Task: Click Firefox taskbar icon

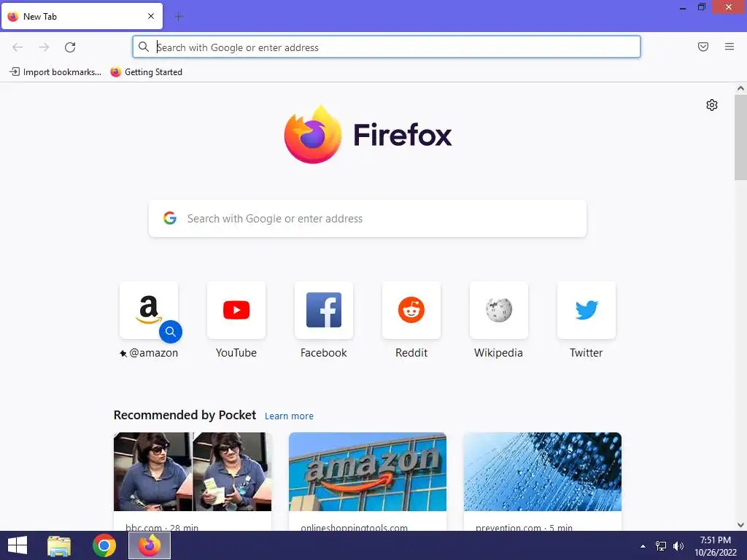Action: (150, 545)
